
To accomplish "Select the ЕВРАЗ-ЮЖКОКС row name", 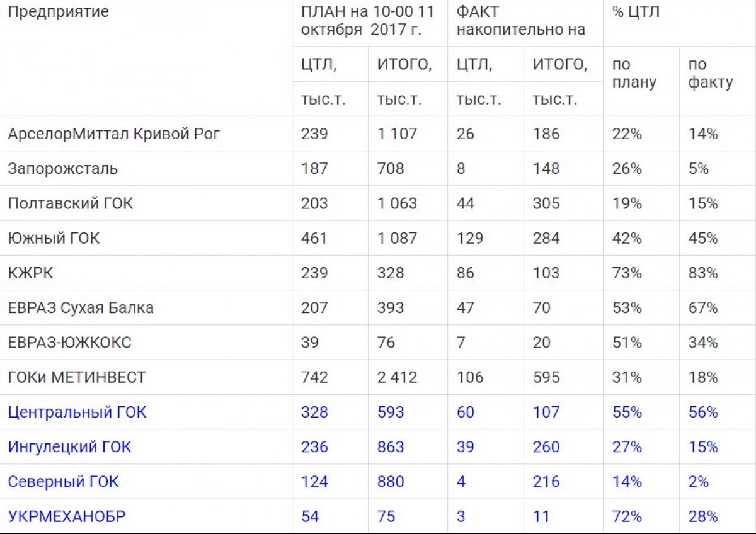I will pos(69,343).
